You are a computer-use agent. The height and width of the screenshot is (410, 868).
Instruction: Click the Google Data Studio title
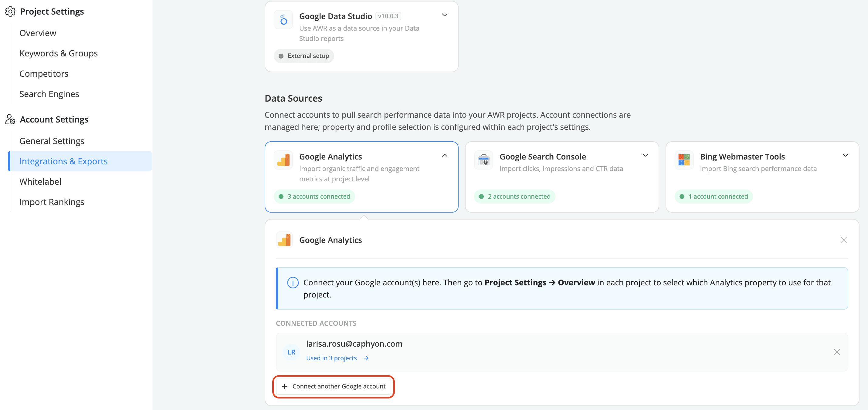(x=336, y=16)
